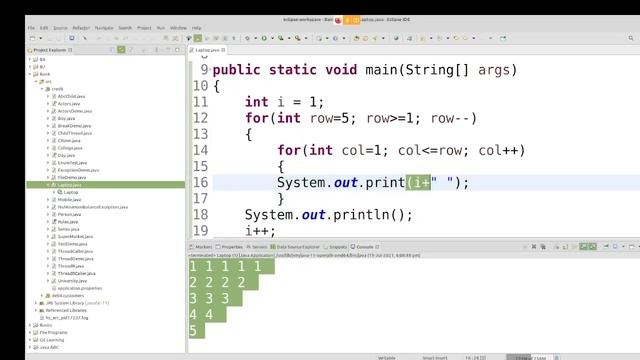640x360 pixels.
Task: Click Collapse All in Project Explorer toolbar
Action: pyautogui.click(x=113, y=50)
